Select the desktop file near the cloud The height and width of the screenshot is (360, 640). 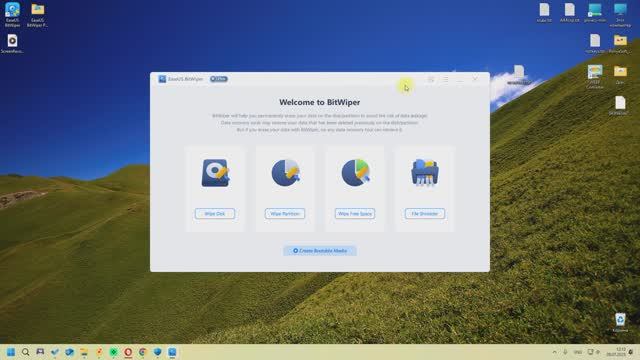click(x=519, y=75)
